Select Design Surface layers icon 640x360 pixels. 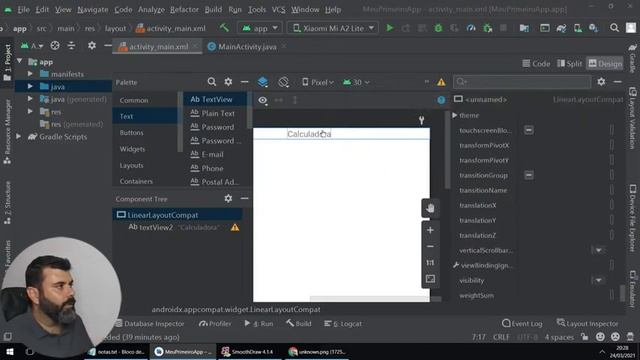[263, 82]
